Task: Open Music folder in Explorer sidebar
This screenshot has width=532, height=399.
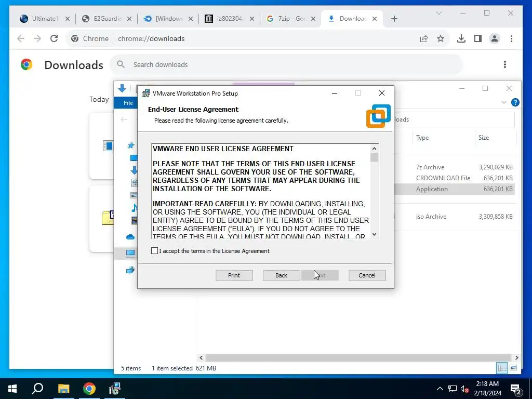Action: (135, 208)
